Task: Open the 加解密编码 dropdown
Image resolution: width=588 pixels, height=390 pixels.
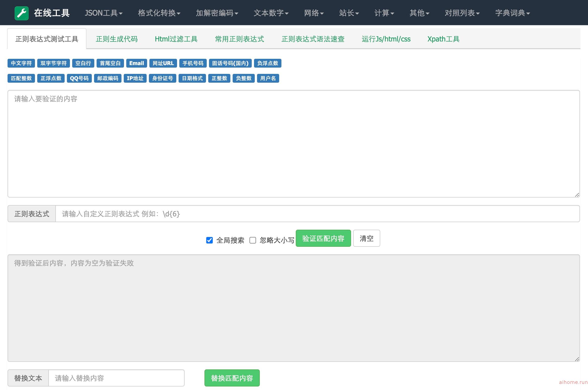Action: 217,13
